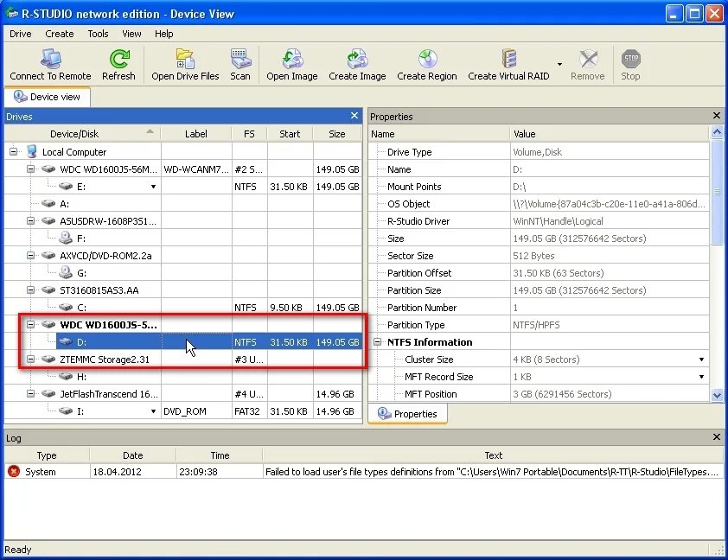Close the Properties panel

[717, 116]
